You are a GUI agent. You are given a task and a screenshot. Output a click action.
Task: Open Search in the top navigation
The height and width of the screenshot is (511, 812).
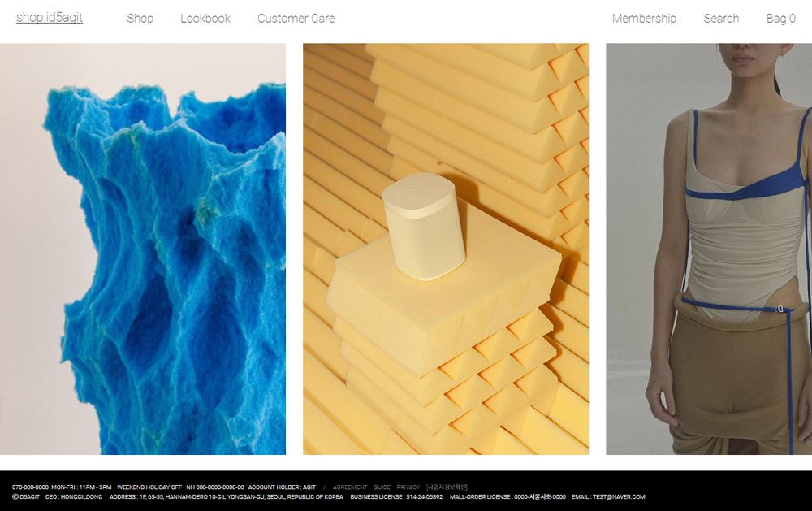point(721,19)
